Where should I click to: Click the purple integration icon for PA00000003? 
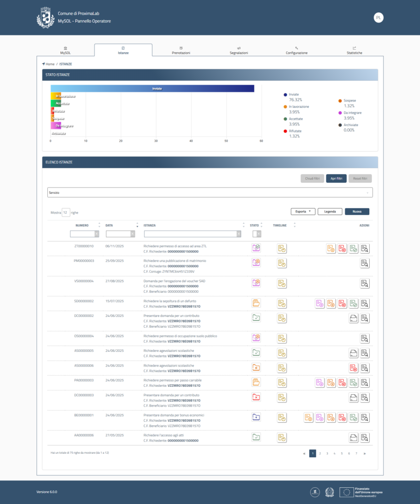pyautogui.click(x=320, y=382)
